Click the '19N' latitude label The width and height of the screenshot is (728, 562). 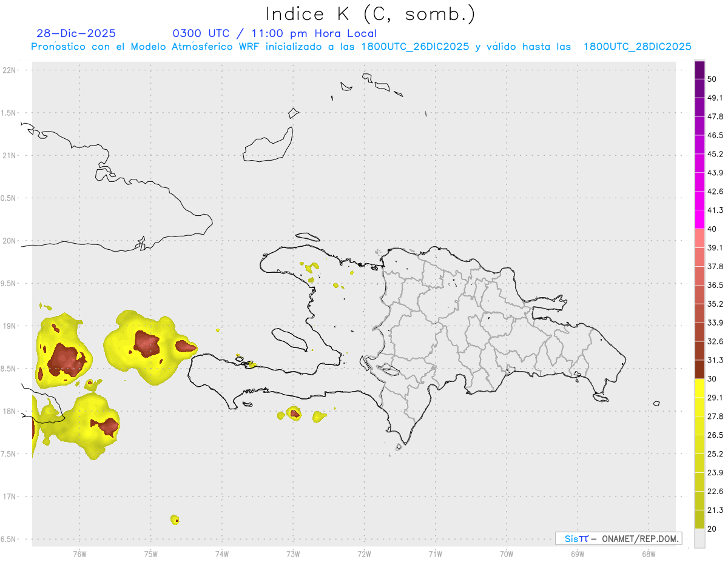tap(9, 326)
